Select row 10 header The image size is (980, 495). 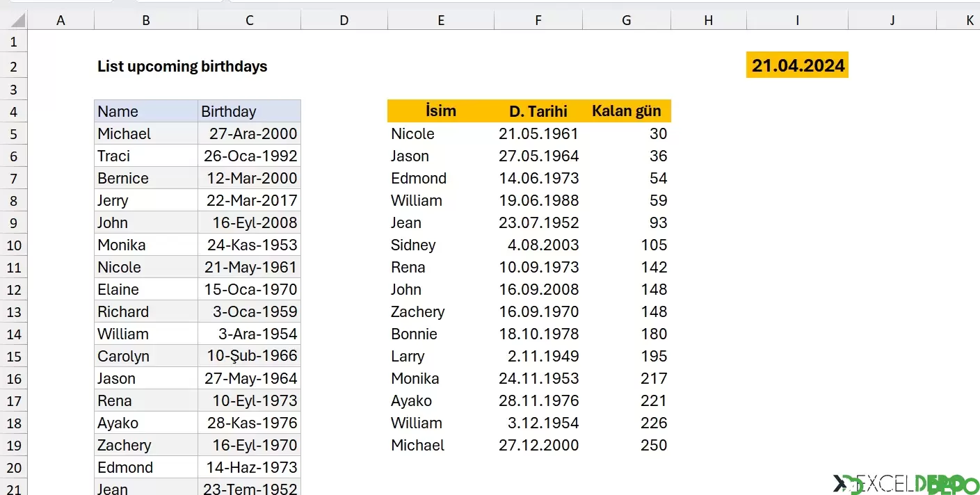14,245
